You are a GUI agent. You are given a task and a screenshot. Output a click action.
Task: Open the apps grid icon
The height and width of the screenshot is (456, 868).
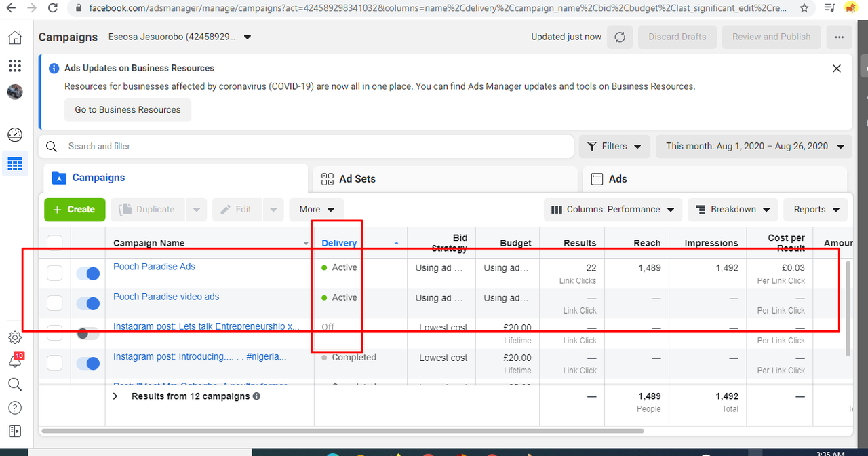tap(14, 65)
